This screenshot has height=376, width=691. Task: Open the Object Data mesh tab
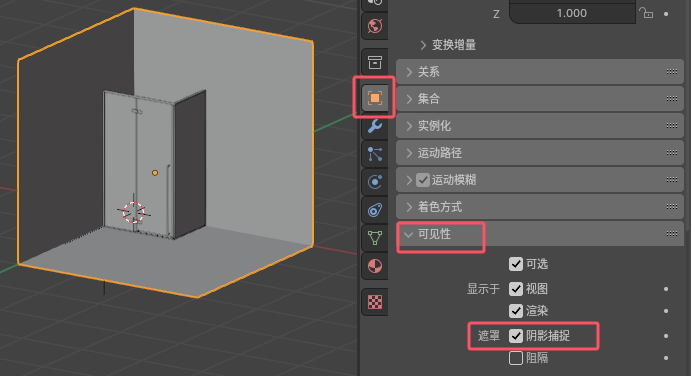point(375,238)
